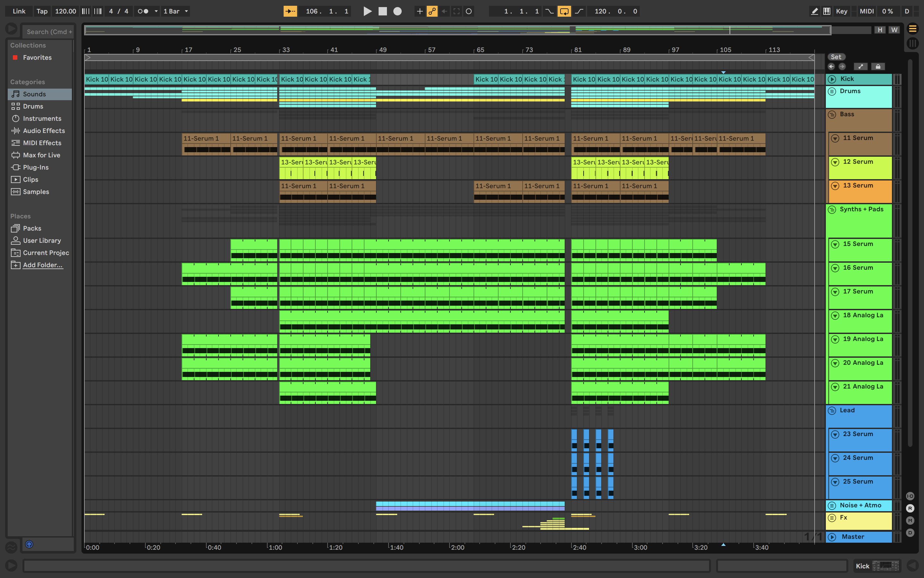Toggle the computer MIDI keyboard icon
Viewport: 924px width, 578px height.
(827, 11)
